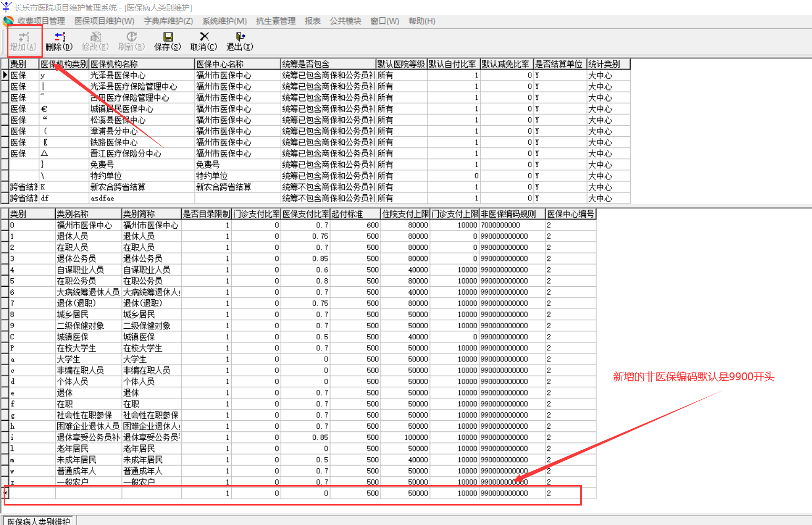This screenshot has height=525, width=812.
Task: Click the 门诊支付上限 column header
Action: pos(455,214)
